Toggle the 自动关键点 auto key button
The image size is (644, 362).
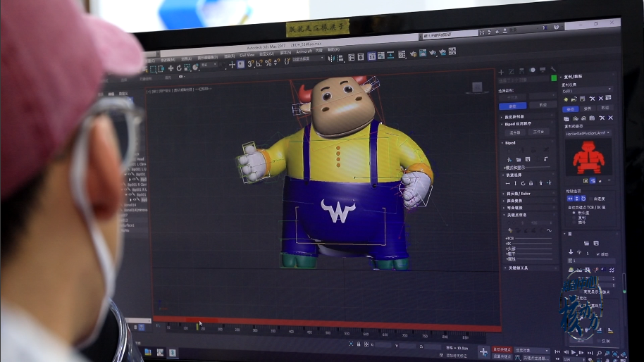tap(502, 349)
